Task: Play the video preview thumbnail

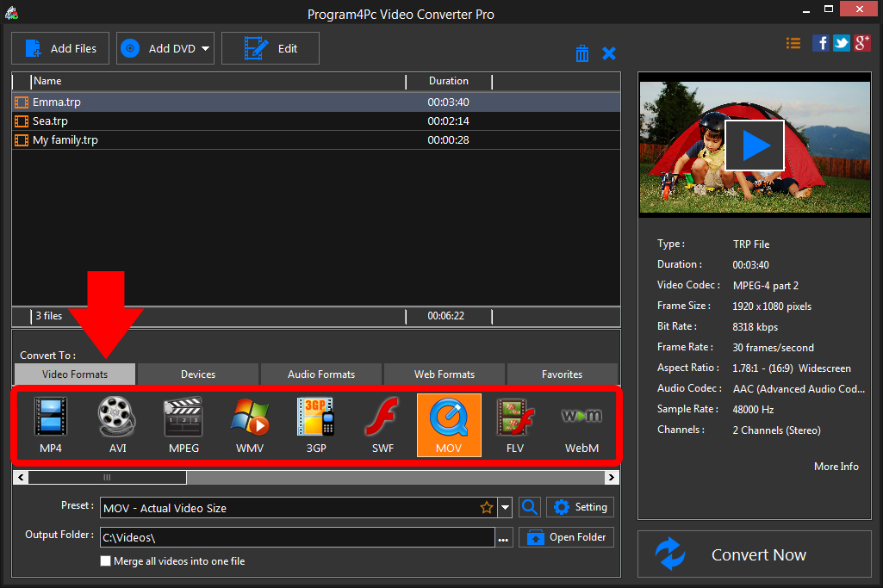Action: [755, 145]
